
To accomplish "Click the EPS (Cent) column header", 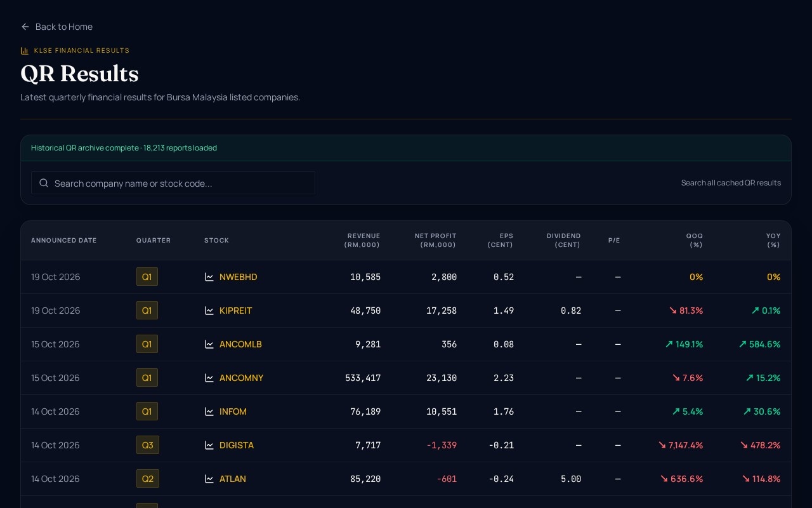I will [501, 241].
